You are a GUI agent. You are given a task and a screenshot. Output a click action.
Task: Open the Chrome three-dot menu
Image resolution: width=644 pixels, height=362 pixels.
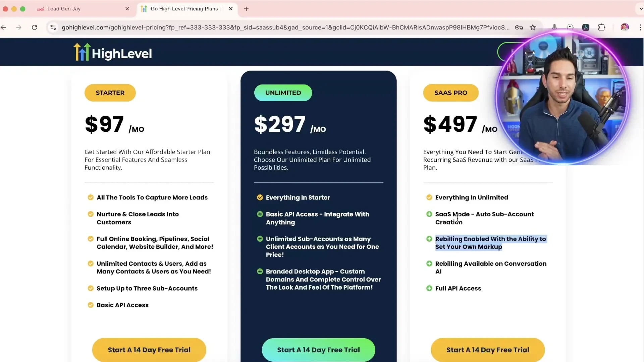[640, 27]
